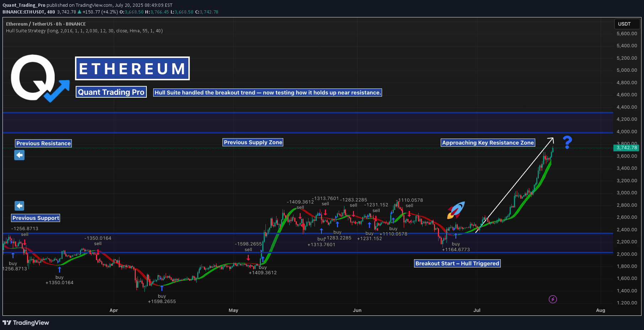
Task: Click the Aug label on time axis
Action: tap(601, 310)
